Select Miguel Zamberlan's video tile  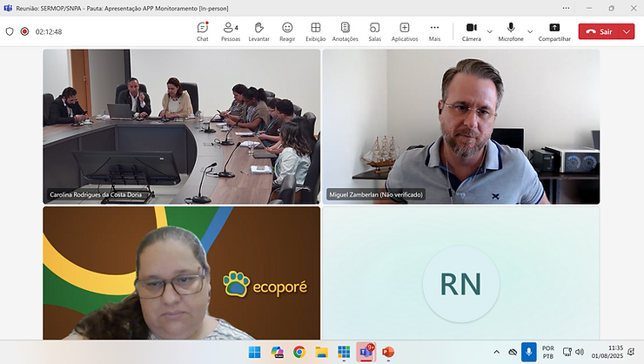[x=460, y=126]
